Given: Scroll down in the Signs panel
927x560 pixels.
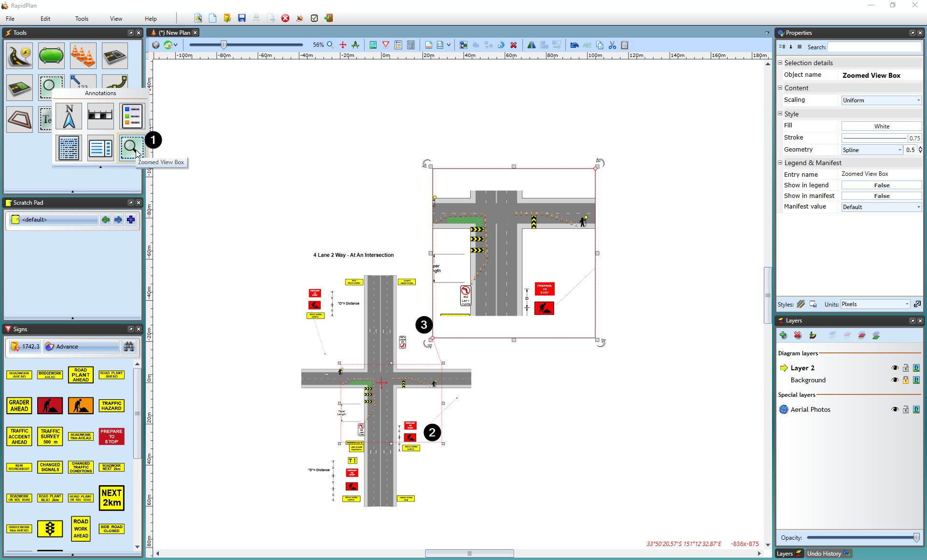Looking at the screenshot, I should tap(137, 548).
